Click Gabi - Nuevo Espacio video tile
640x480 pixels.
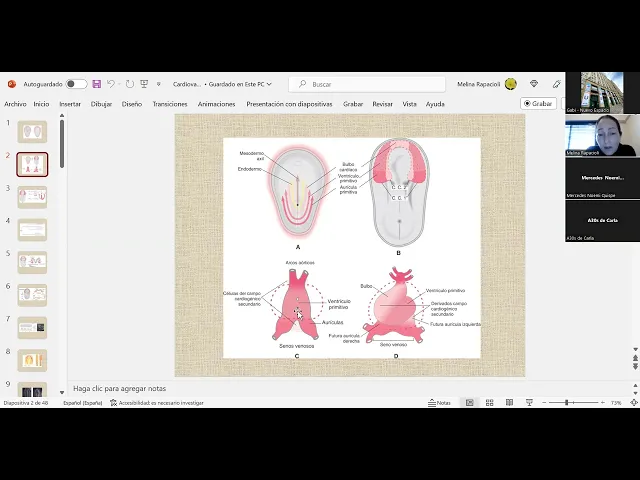602,93
